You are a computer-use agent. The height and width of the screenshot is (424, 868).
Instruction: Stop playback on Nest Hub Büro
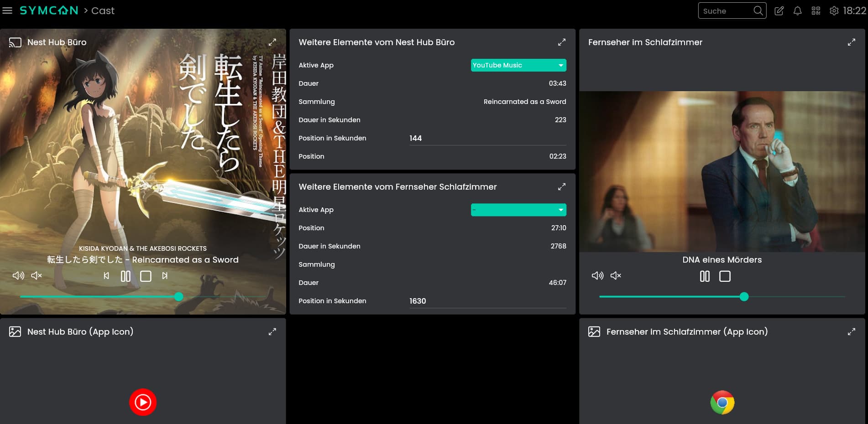point(146,276)
